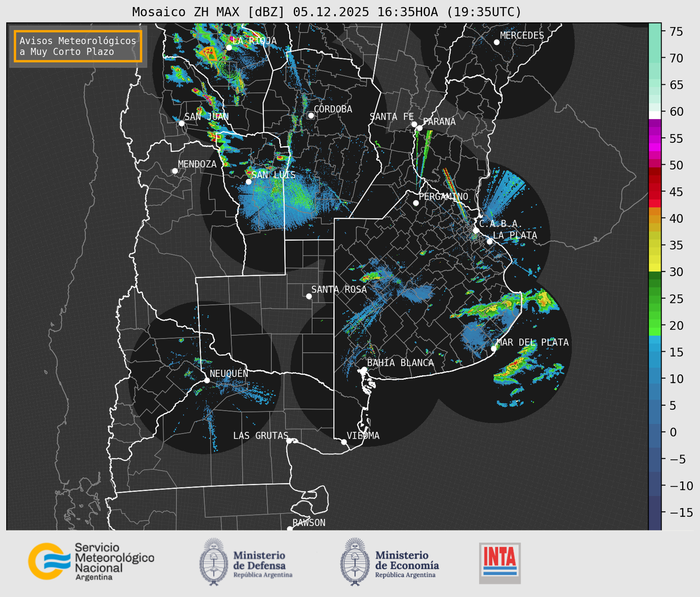Click the CÓRDOBA label text
This screenshot has height=597, width=700.
(333, 109)
